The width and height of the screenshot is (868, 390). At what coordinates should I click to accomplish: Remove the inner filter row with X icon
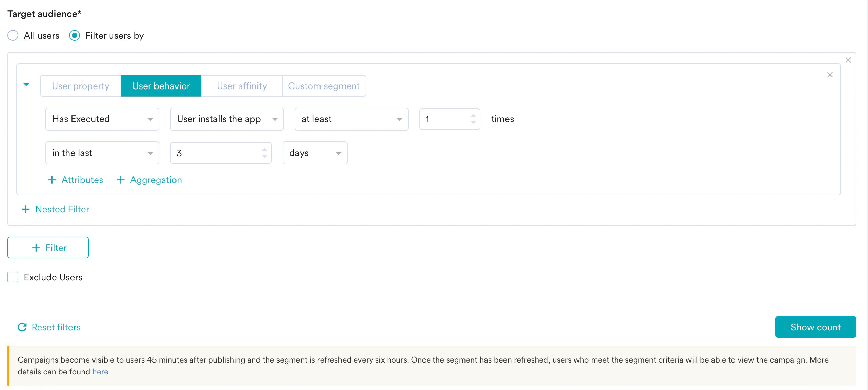pyautogui.click(x=830, y=75)
